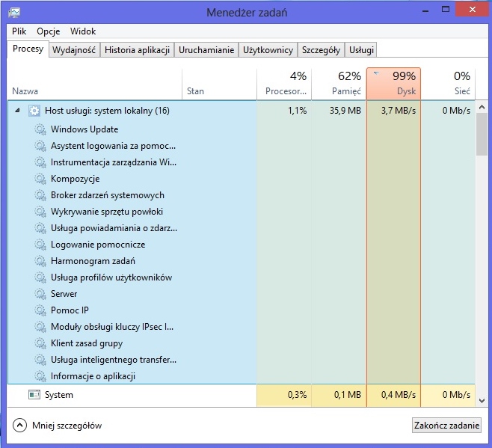Select the System process row
This screenshot has width=492, height=448.
click(241, 395)
